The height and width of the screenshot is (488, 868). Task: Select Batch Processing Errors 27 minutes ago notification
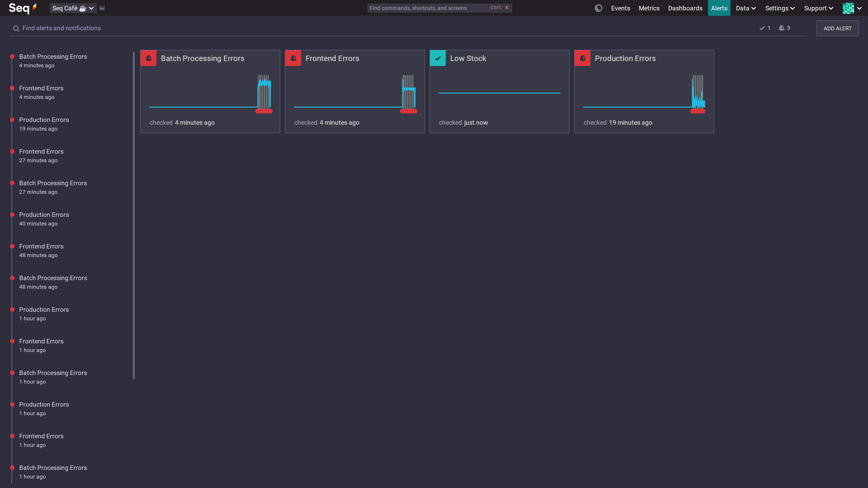pos(53,187)
